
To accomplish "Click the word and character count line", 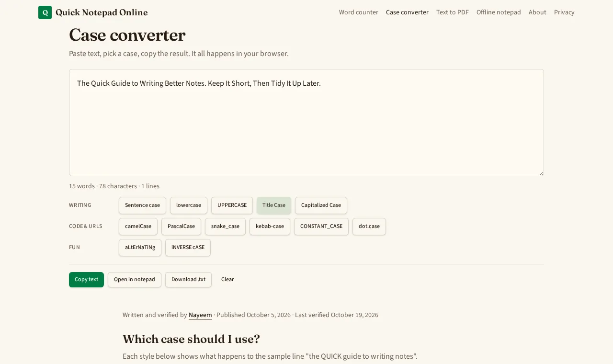I will point(114,186).
